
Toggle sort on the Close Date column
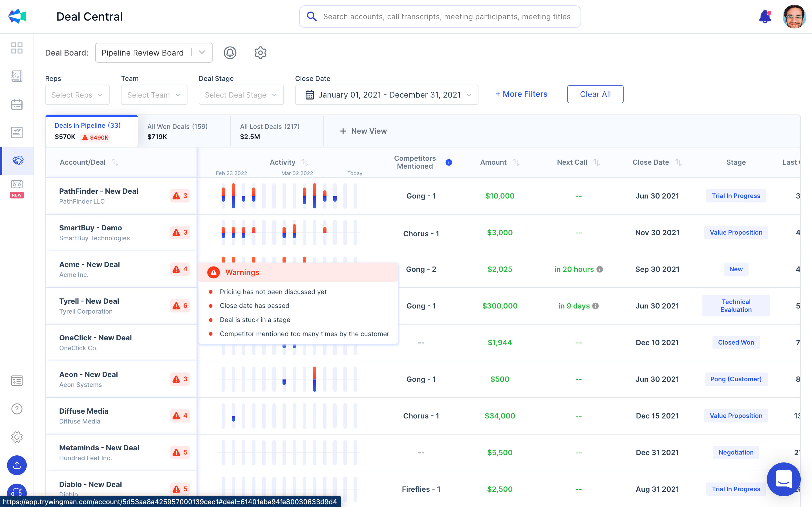click(679, 162)
